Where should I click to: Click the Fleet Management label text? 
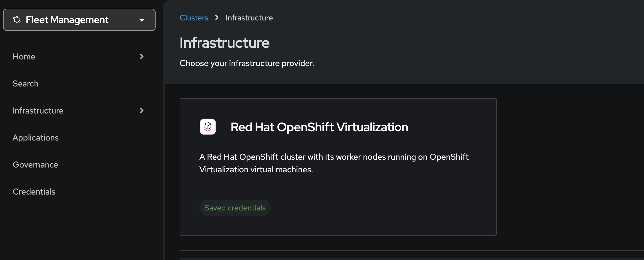[x=67, y=20]
